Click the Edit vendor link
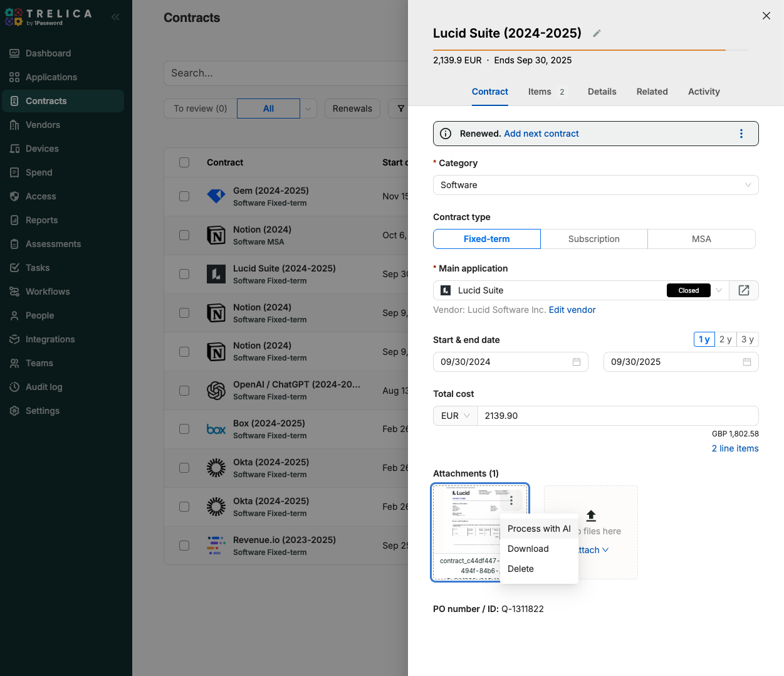This screenshot has height=676, width=784. tap(572, 310)
